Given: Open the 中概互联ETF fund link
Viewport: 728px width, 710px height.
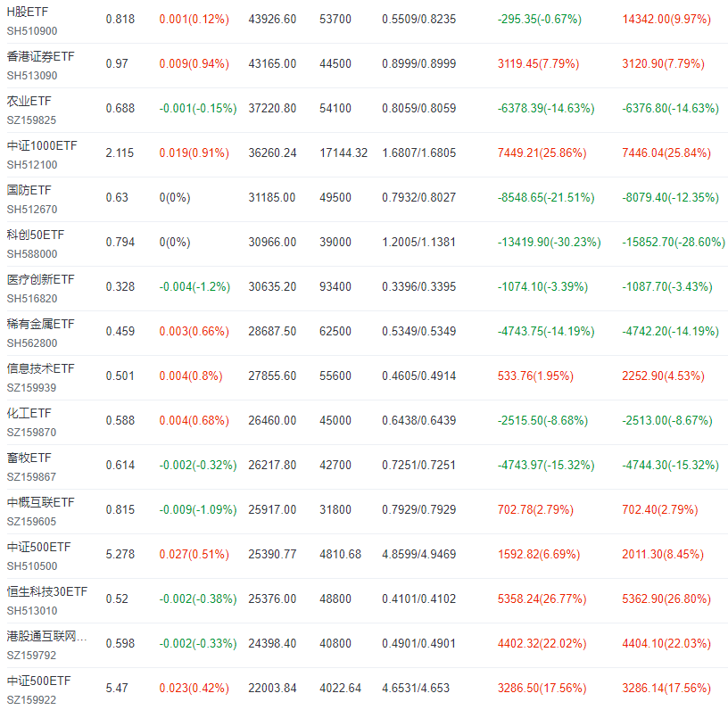Looking at the screenshot, I should tap(40, 502).
